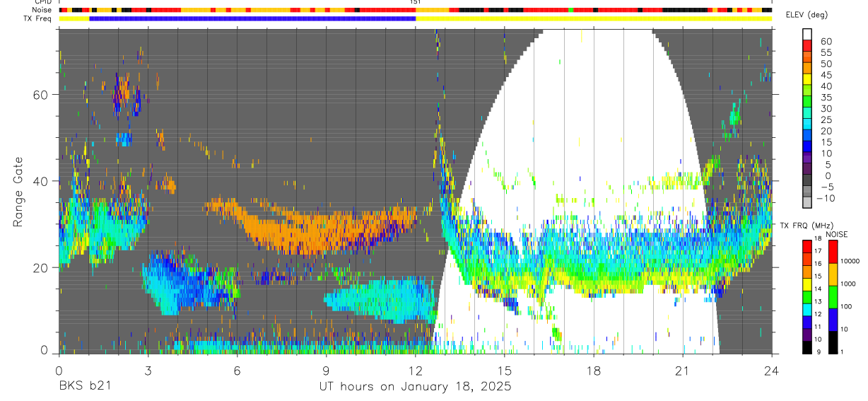Click the x-axis tick label '24'
Screen dimensions: 868x401
click(x=772, y=371)
